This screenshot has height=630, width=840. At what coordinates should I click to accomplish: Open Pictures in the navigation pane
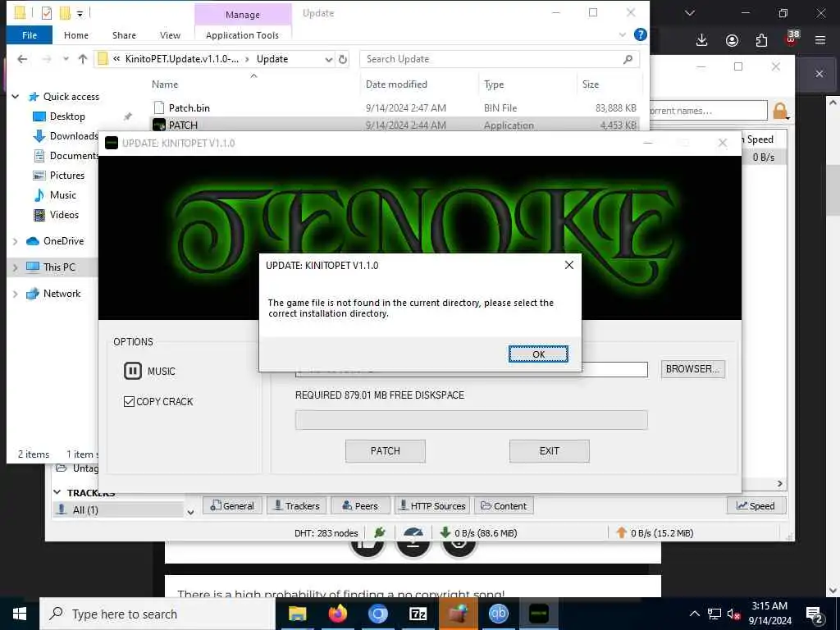67,176
